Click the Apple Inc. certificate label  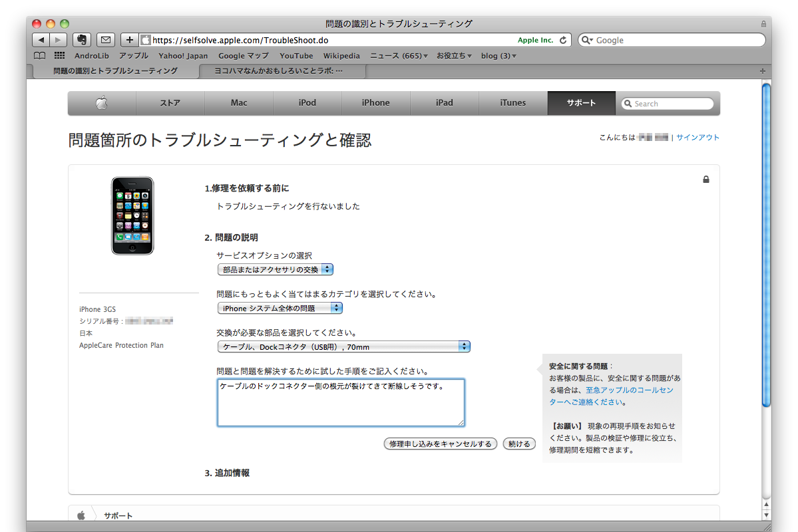click(535, 40)
